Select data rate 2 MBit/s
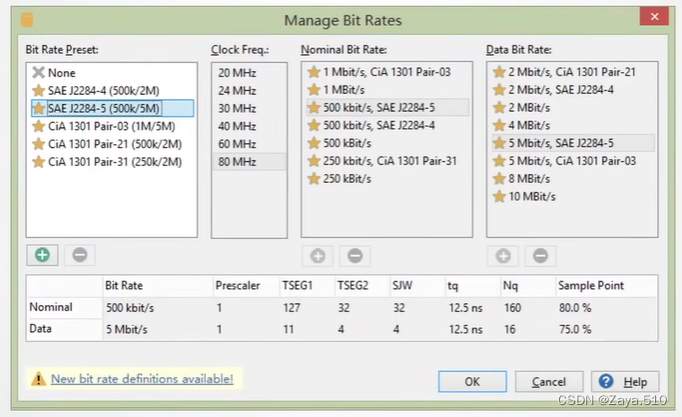 (x=572, y=107)
